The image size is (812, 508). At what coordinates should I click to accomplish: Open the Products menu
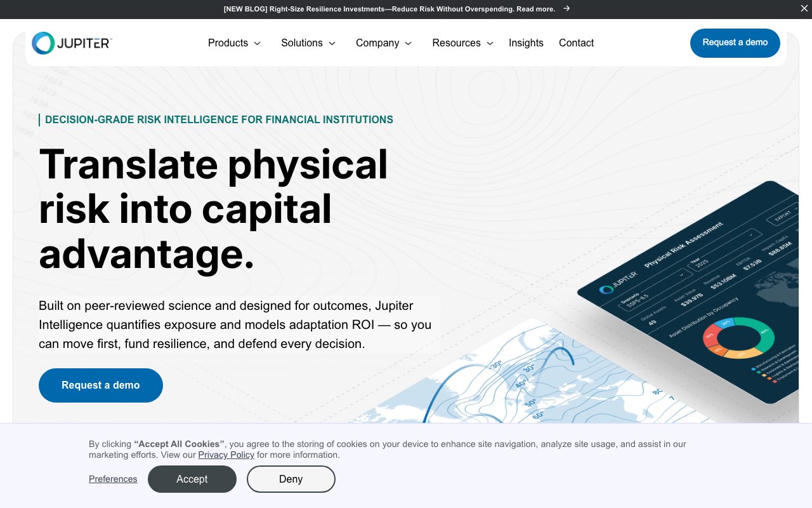click(x=234, y=43)
